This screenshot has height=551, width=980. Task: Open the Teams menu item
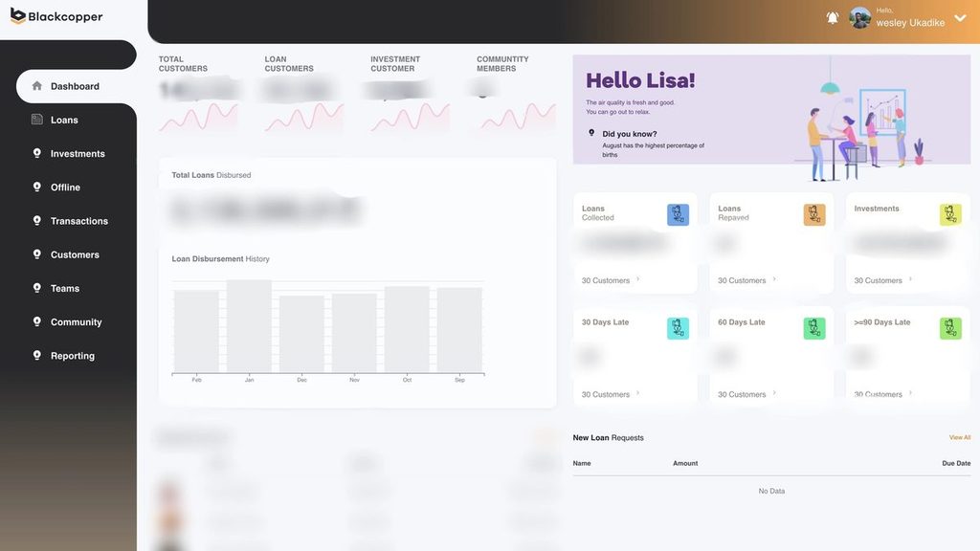click(x=65, y=289)
